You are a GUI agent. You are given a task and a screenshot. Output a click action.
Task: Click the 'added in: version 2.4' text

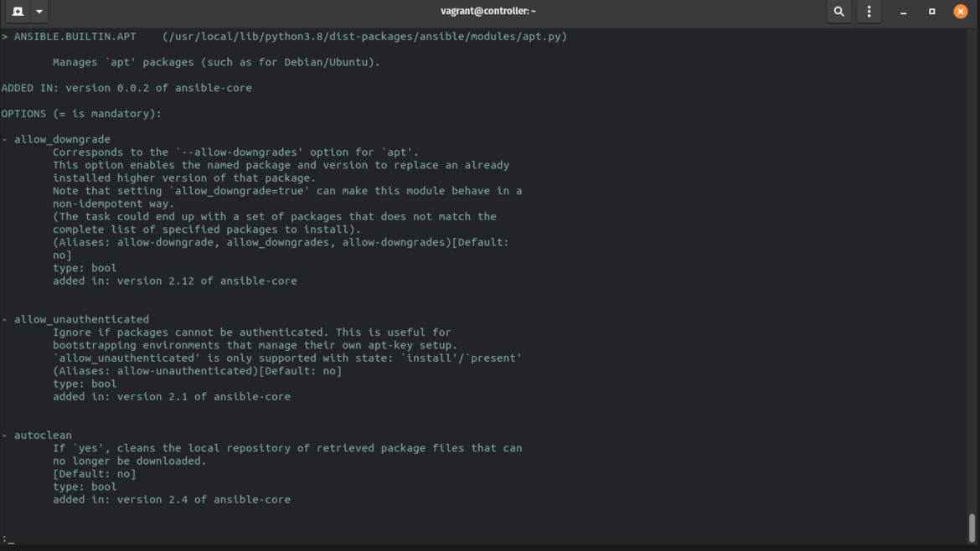click(171, 500)
